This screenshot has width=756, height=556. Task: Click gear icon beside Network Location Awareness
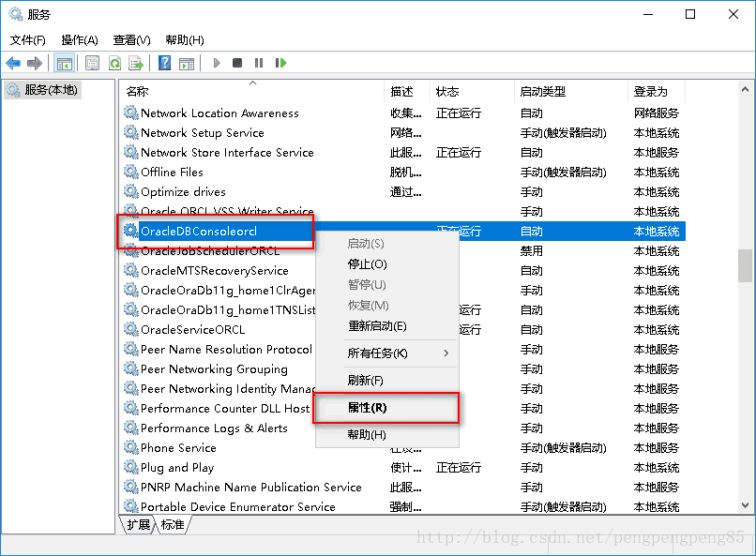(131, 113)
